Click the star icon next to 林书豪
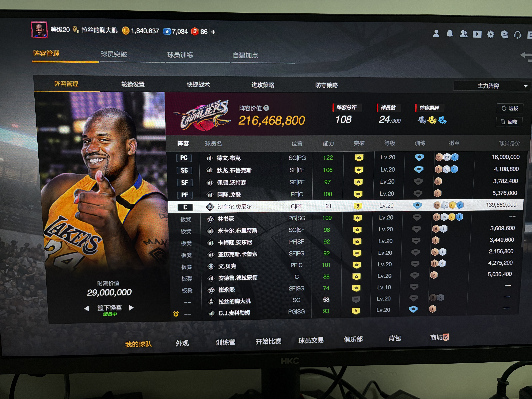 tap(210, 219)
